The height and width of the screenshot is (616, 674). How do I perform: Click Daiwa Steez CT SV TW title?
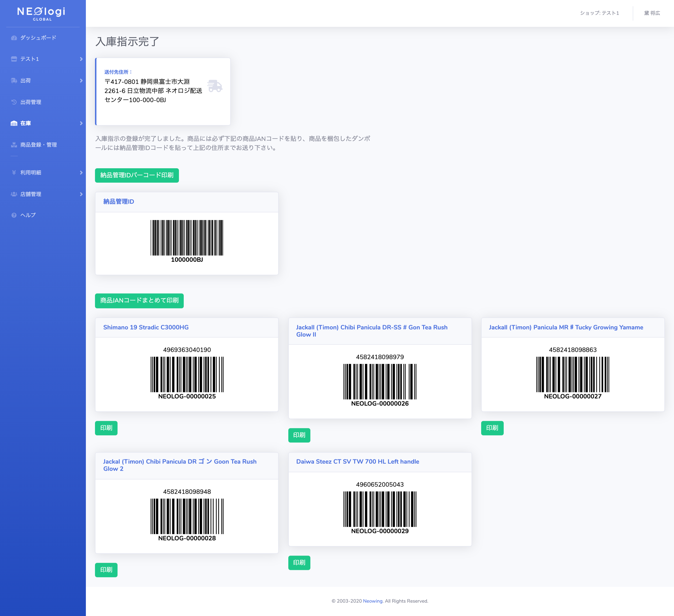(357, 462)
